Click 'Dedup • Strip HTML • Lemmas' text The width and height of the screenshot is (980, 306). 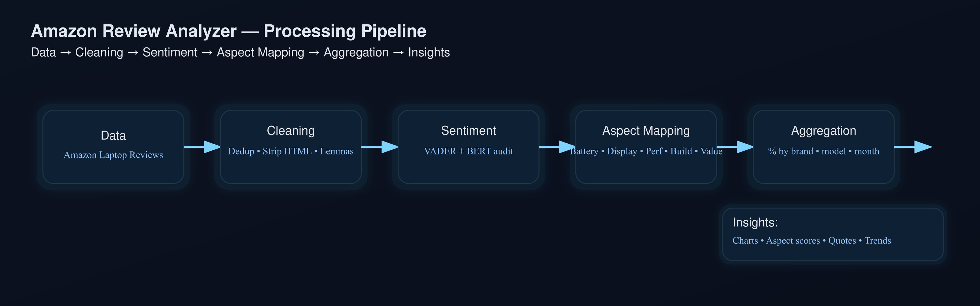(x=291, y=151)
